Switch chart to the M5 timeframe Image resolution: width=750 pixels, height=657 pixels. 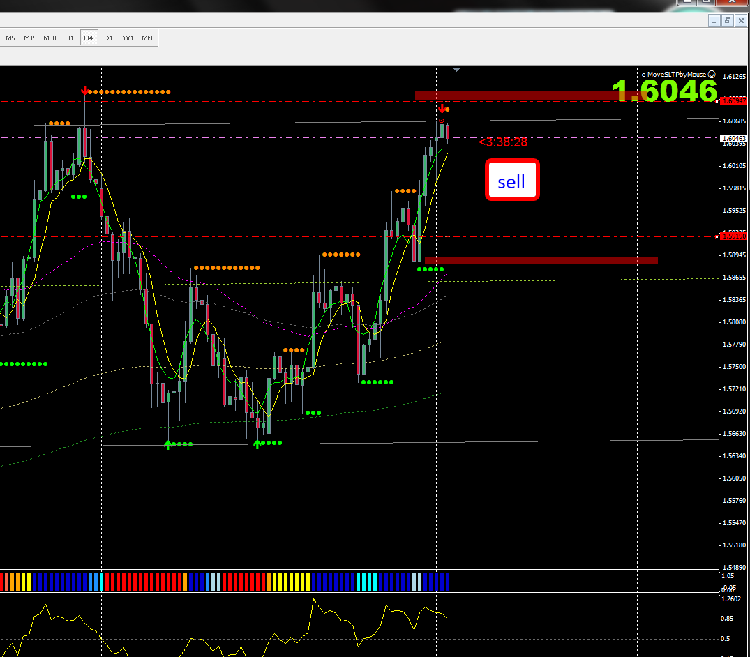click(x=11, y=38)
